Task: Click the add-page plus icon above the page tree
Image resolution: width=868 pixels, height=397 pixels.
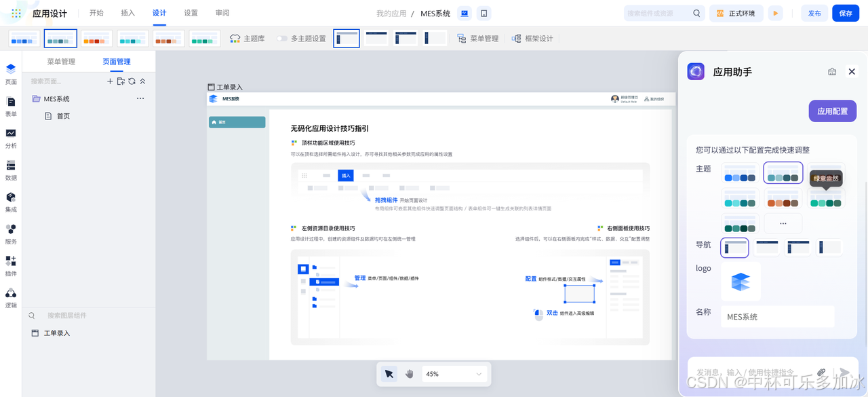Action: 110,81
